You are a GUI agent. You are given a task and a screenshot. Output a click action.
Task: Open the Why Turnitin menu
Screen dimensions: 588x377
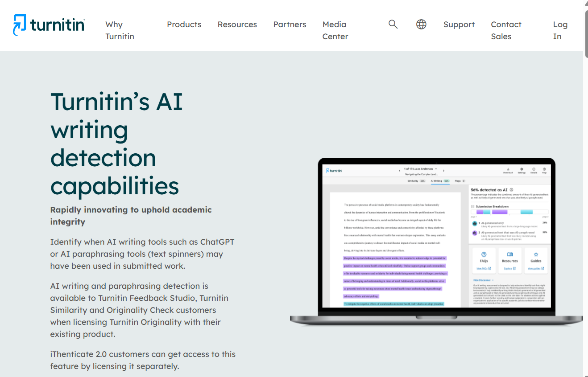pos(120,30)
